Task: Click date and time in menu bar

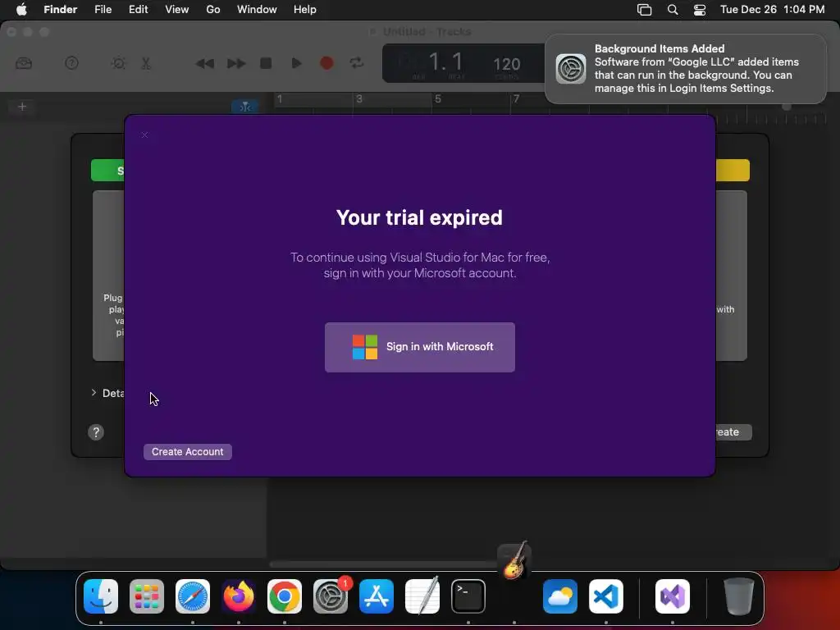Action: 772,10
